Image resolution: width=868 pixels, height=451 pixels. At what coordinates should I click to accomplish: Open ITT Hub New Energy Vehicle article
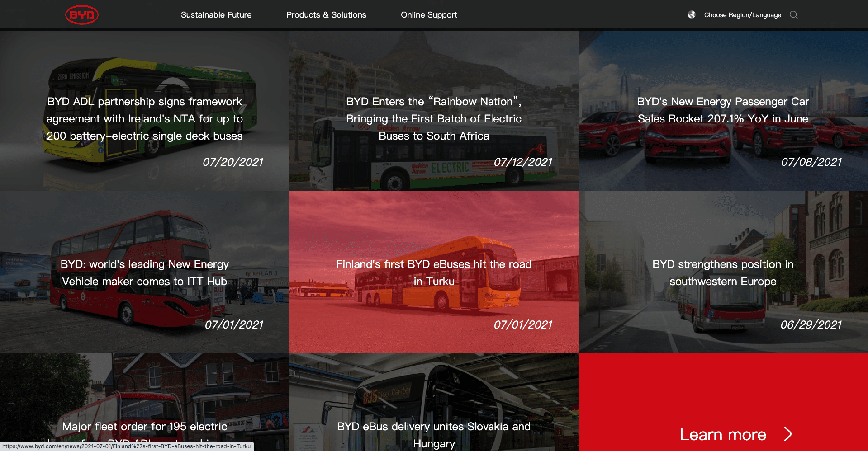click(145, 272)
